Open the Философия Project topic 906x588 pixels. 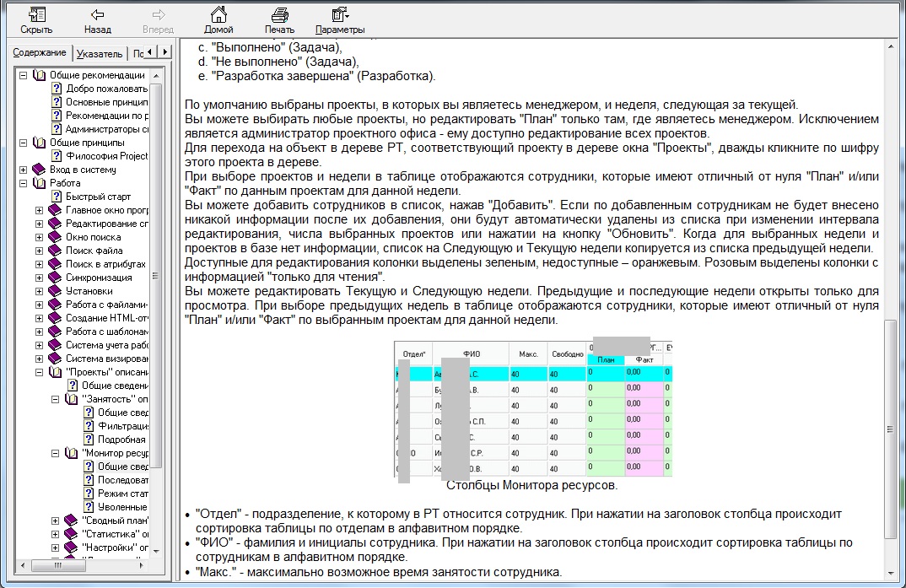(107, 156)
